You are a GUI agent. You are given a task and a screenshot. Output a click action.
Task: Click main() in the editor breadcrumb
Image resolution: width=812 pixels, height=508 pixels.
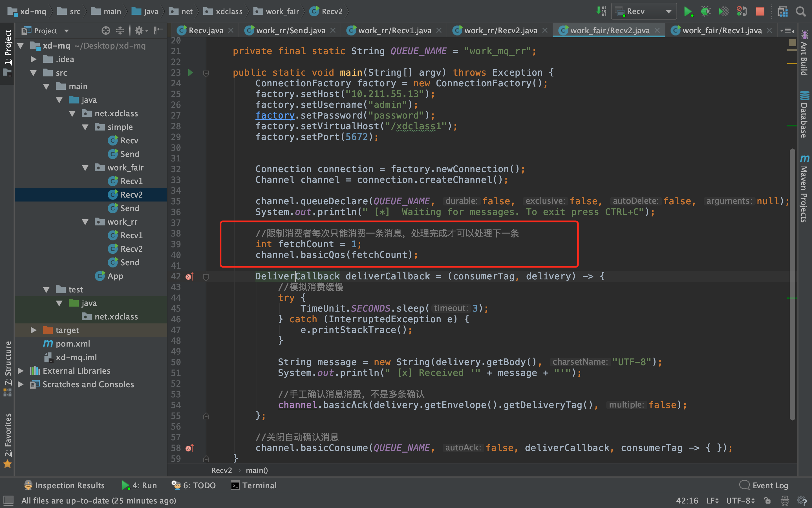(257, 470)
